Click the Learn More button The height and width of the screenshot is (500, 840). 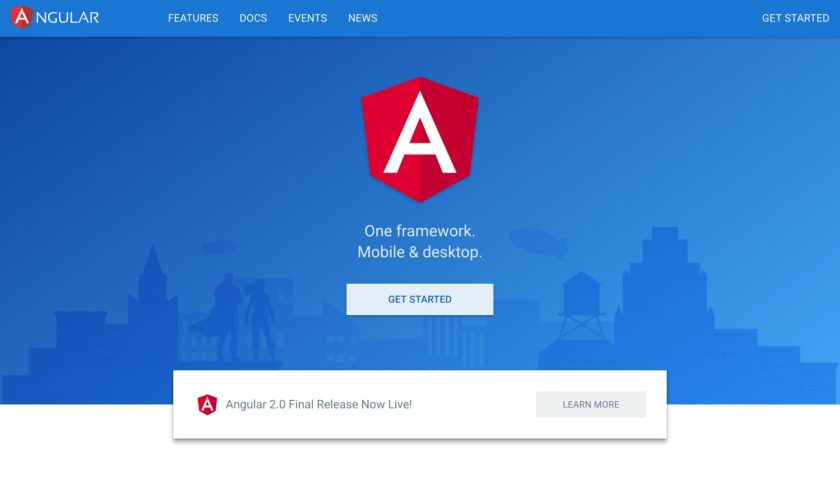pos(591,405)
